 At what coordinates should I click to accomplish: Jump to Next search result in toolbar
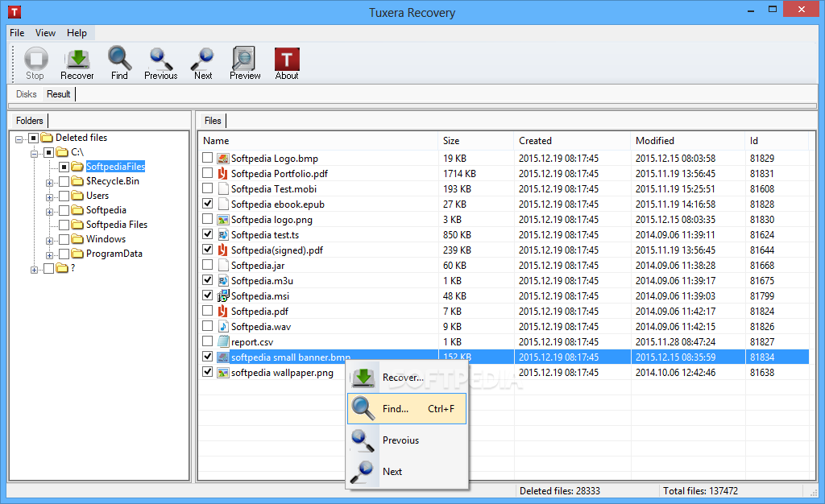click(x=203, y=58)
